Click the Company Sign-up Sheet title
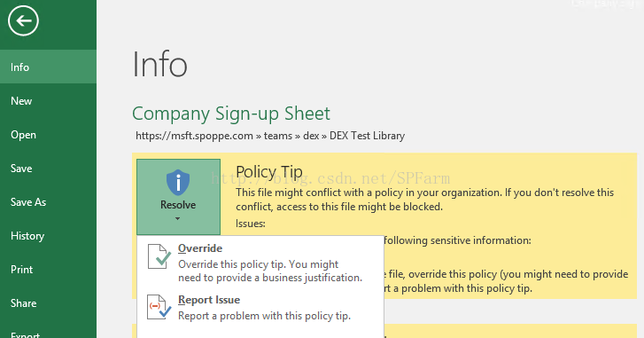 tap(231, 114)
